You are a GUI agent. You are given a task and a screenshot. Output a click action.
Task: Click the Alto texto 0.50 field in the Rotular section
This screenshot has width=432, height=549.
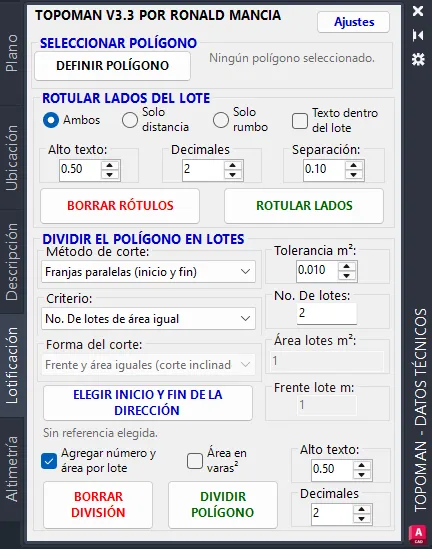pyautogui.click(x=81, y=170)
